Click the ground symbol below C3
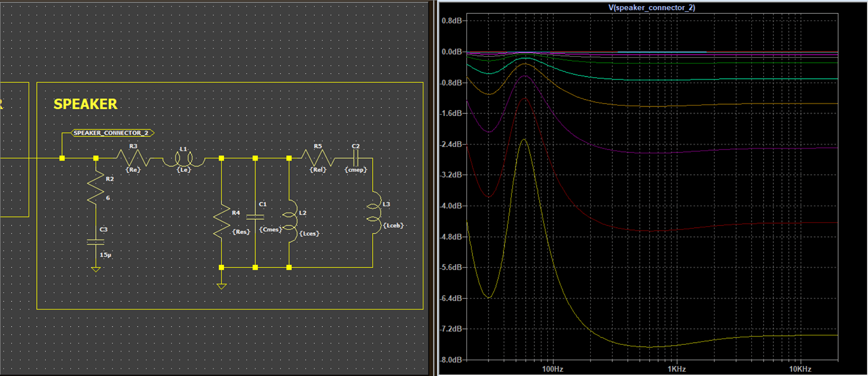Viewport: 868px width, 376px height. [96, 270]
